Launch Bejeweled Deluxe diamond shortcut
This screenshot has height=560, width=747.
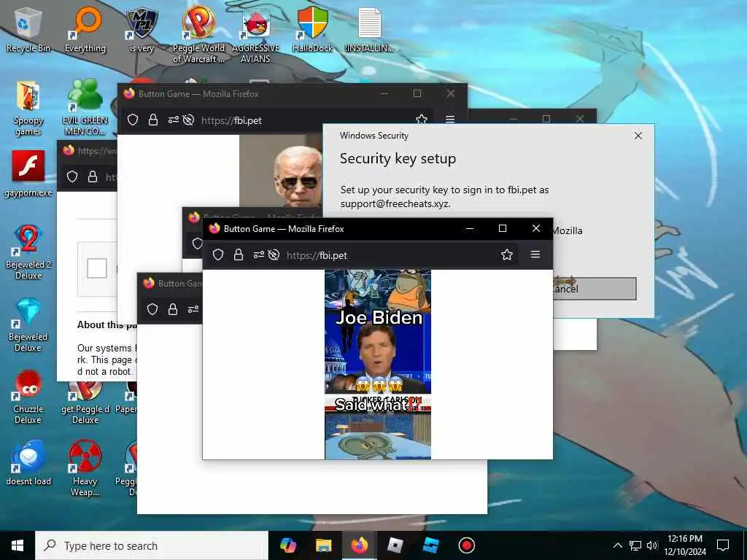28,324
